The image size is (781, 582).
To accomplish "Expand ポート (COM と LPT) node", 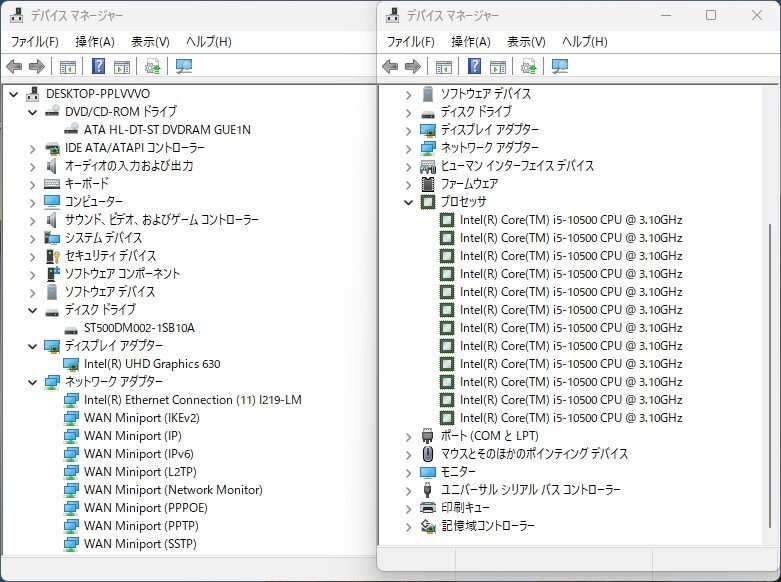I will 408,436.
